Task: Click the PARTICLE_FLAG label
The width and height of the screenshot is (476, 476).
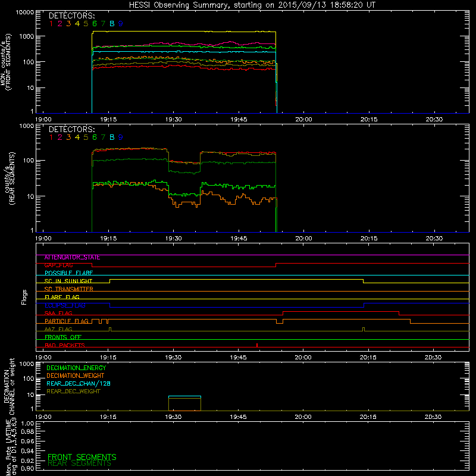Action: click(67, 321)
